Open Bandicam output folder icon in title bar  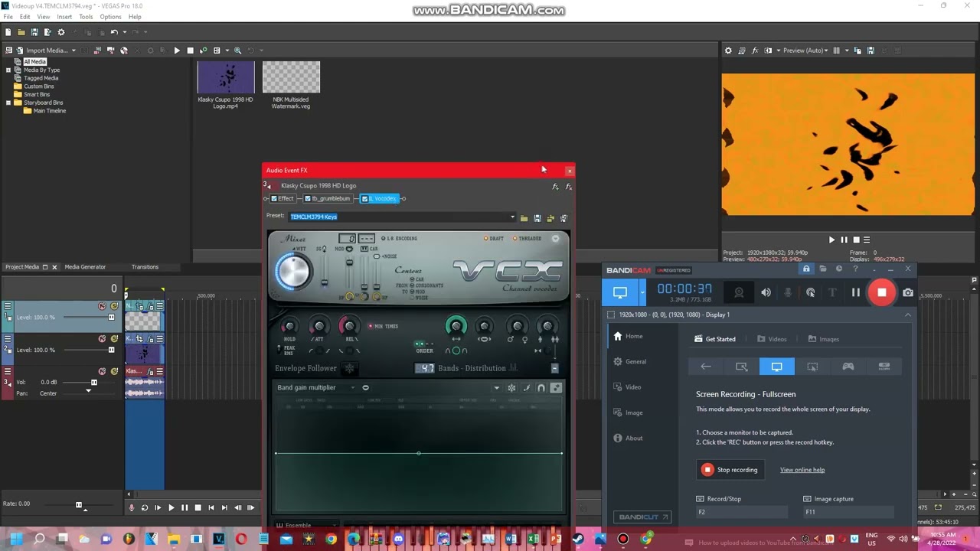coord(822,269)
